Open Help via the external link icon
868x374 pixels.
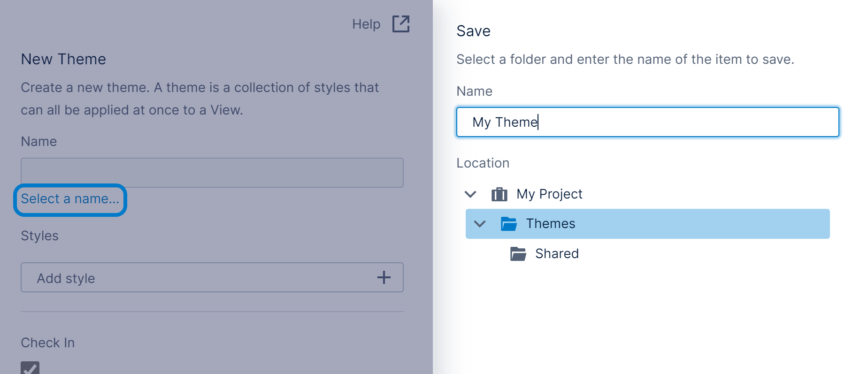[x=400, y=24]
